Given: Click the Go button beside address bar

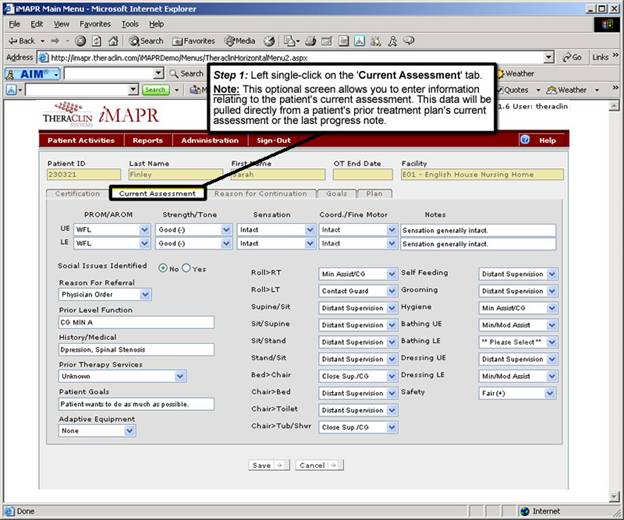Looking at the screenshot, I should [x=573, y=57].
